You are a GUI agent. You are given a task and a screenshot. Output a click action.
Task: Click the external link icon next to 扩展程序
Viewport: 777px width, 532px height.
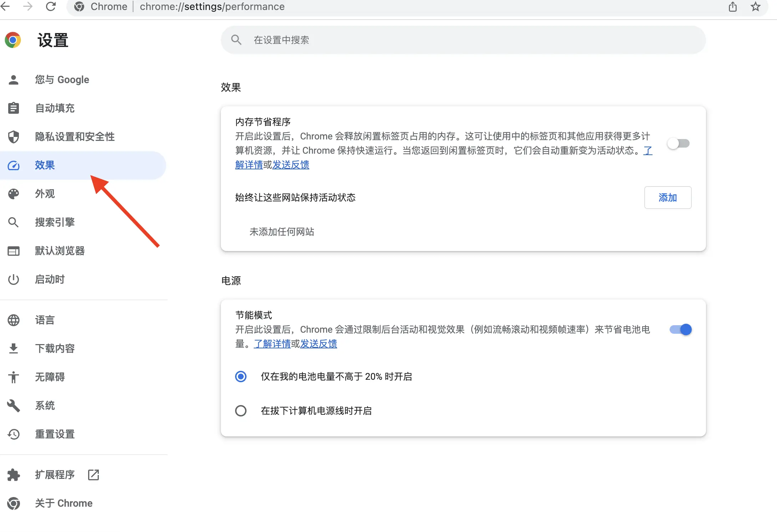click(x=93, y=475)
